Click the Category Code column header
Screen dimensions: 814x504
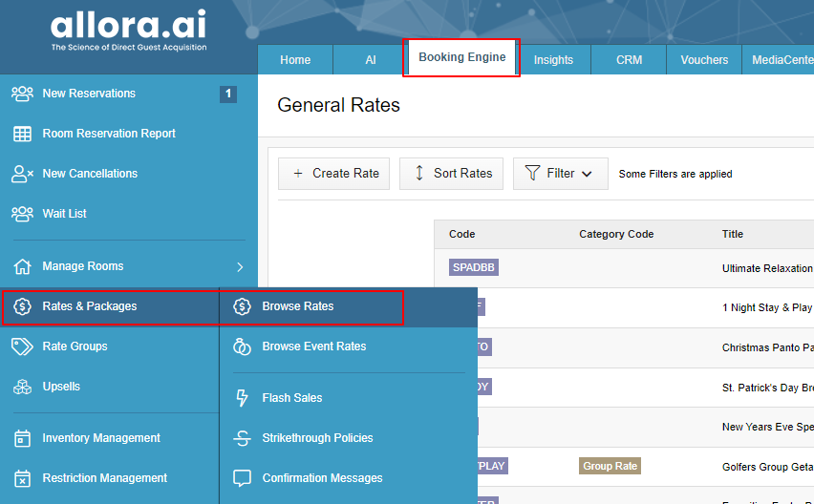click(616, 235)
